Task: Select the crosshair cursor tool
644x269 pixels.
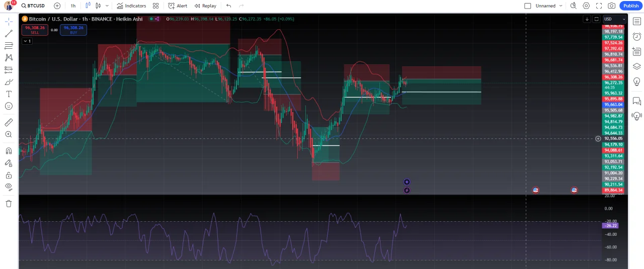Action: [9, 22]
